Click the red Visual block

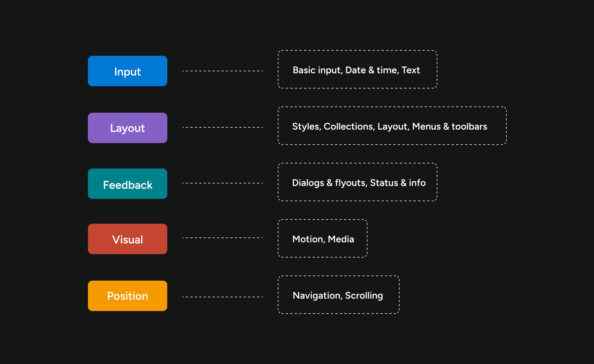[x=127, y=239]
